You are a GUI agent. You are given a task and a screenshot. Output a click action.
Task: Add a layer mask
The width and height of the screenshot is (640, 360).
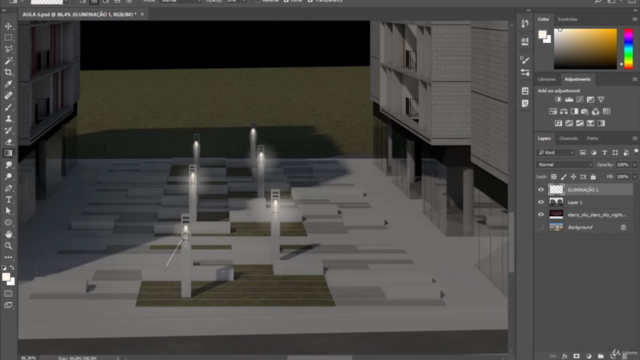(576, 356)
